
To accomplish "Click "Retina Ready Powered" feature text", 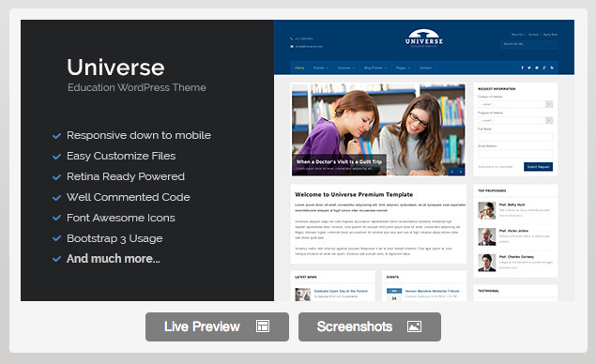I will 126,176.
